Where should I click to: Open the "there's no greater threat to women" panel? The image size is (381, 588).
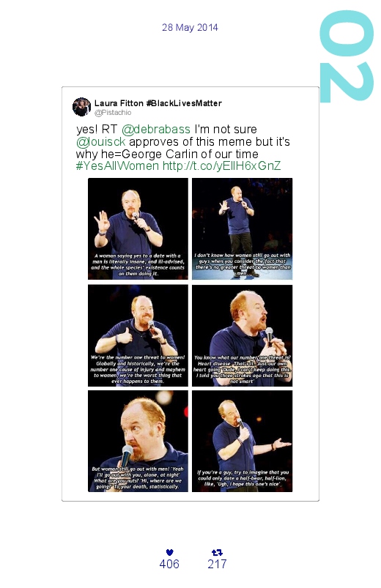[242, 228]
